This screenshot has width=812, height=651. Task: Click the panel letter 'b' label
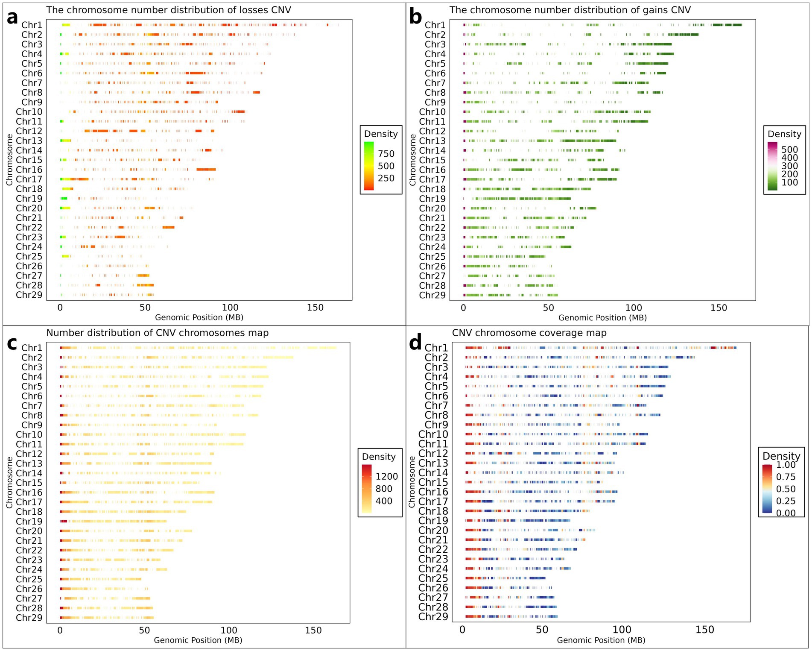coord(415,18)
